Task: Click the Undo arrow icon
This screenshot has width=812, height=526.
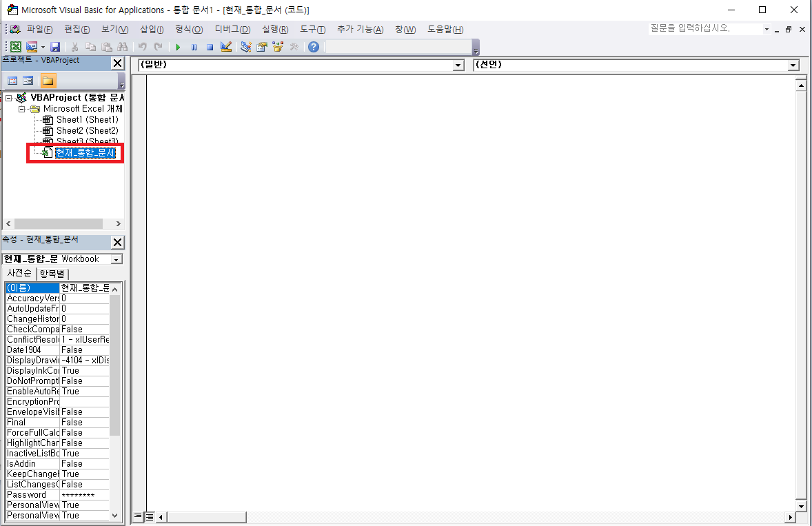Action: pyautogui.click(x=143, y=47)
